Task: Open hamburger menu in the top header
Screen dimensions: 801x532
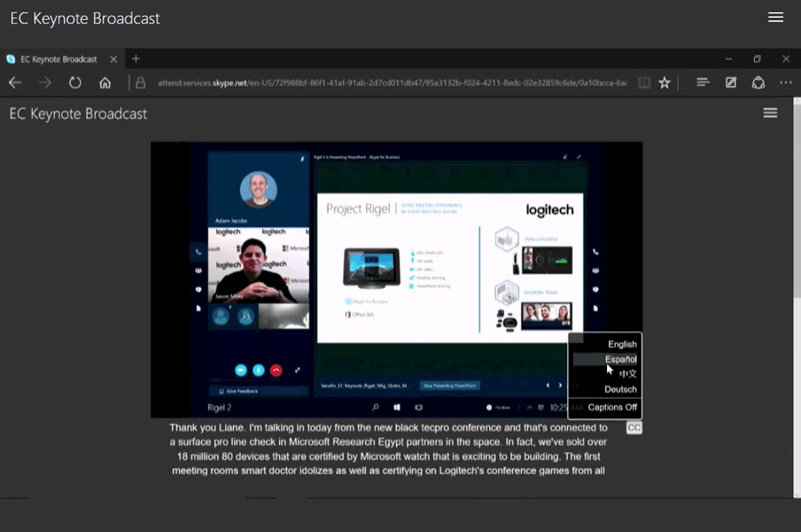Action: [775, 18]
